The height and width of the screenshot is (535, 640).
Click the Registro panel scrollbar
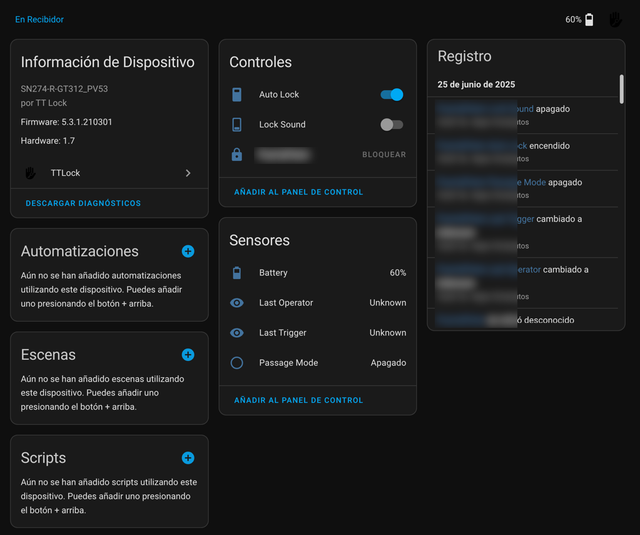click(621, 88)
